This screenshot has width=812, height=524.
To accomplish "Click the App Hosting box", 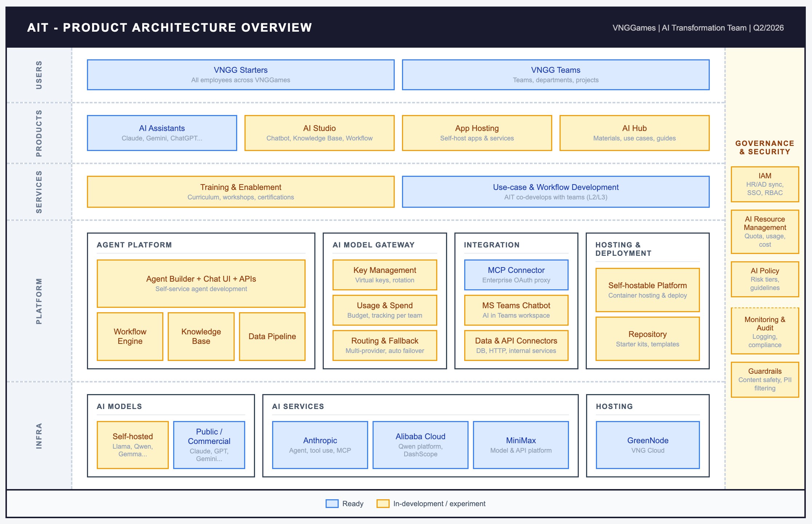I will pos(477,133).
